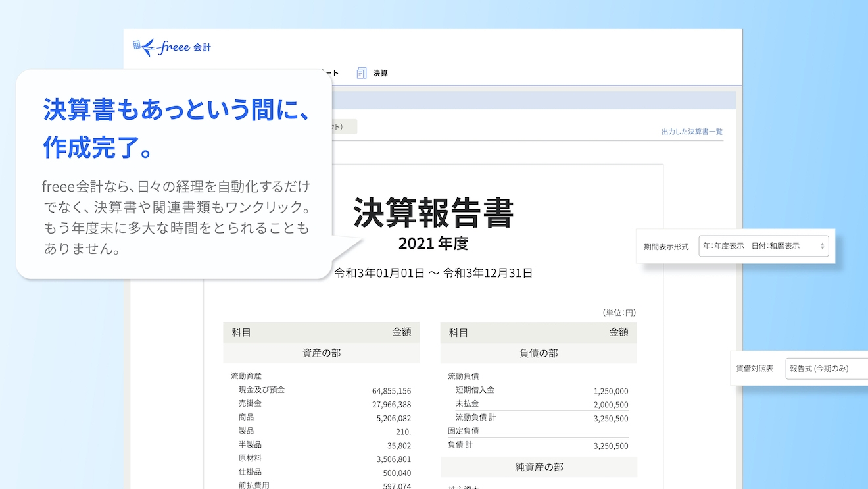Switch to the 決算 tab
868x489 pixels.
point(380,73)
